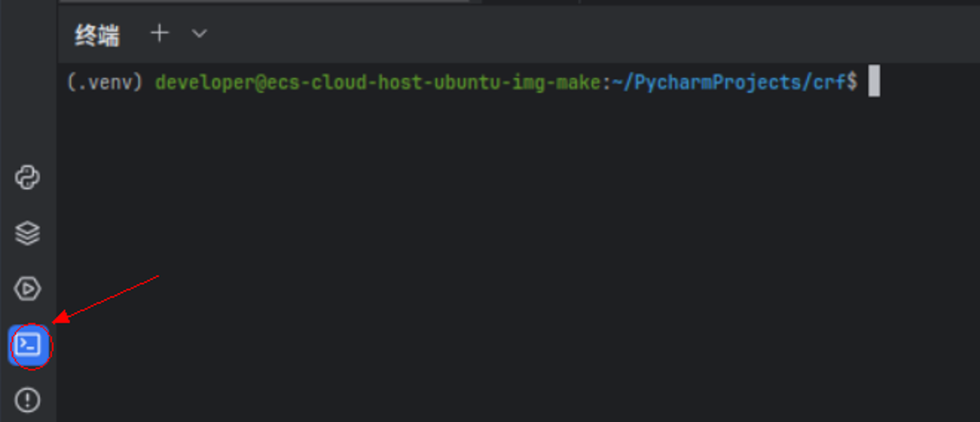This screenshot has width=980, height=422.
Task: Click the horizontal scrollbar above the terminal
Action: tap(261, 2)
